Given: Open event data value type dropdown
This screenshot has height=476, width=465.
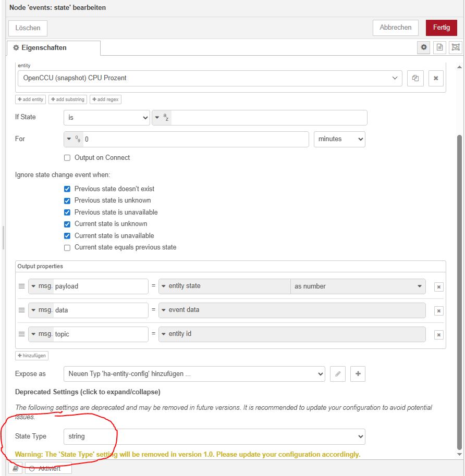Looking at the screenshot, I should click(x=292, y=310).
